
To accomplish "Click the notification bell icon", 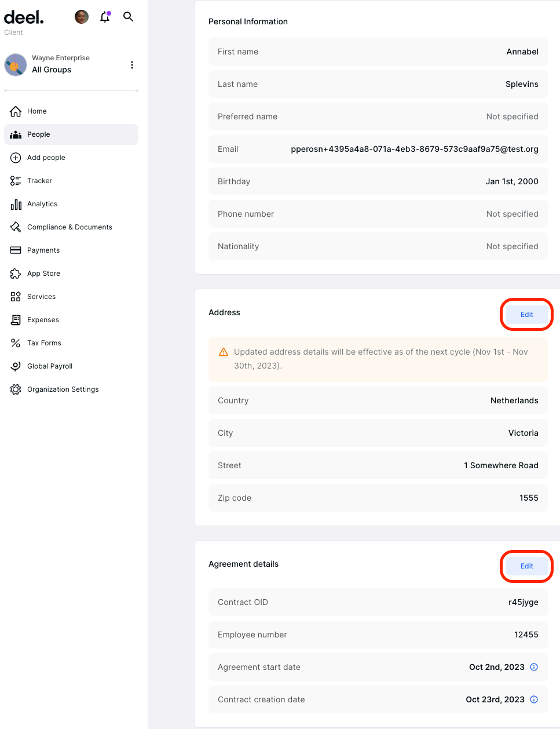I will (x=105, y=17).
